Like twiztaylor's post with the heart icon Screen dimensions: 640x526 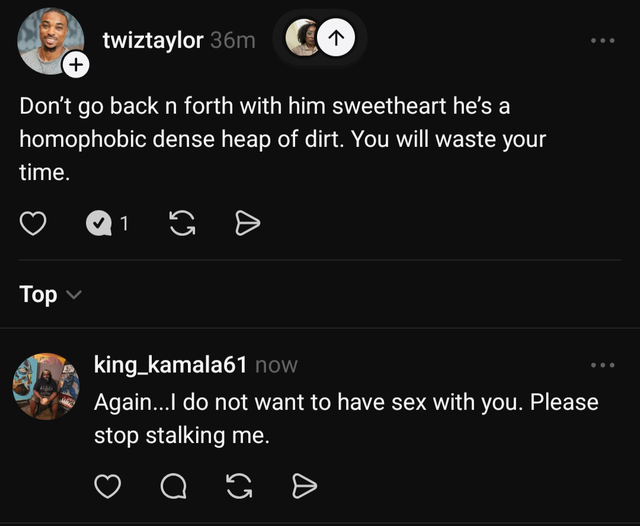tap(33, 224)
